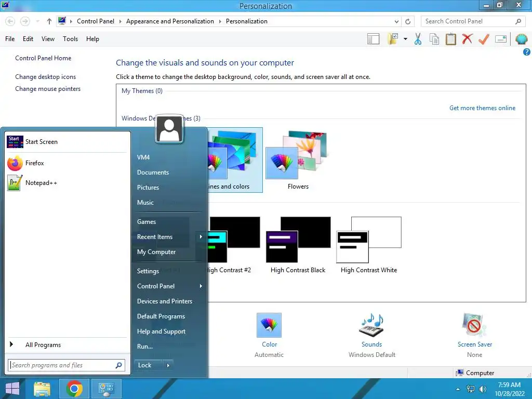Image resolution: width=532 pixels, height=399 pixels.
Task: Click the folder options toolbar icon
Action: [x=393, y=39]
